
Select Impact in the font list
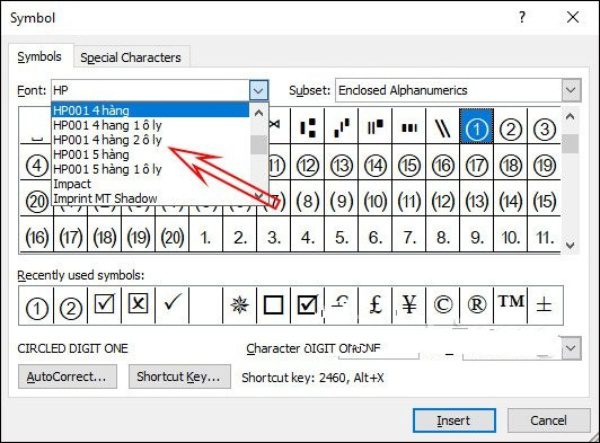pos(150,184)
